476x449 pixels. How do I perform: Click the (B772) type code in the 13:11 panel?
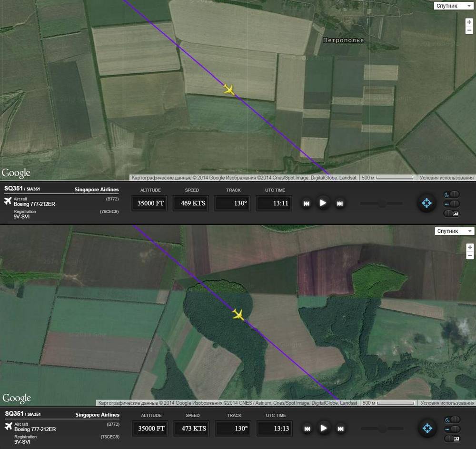pos(112,199)
